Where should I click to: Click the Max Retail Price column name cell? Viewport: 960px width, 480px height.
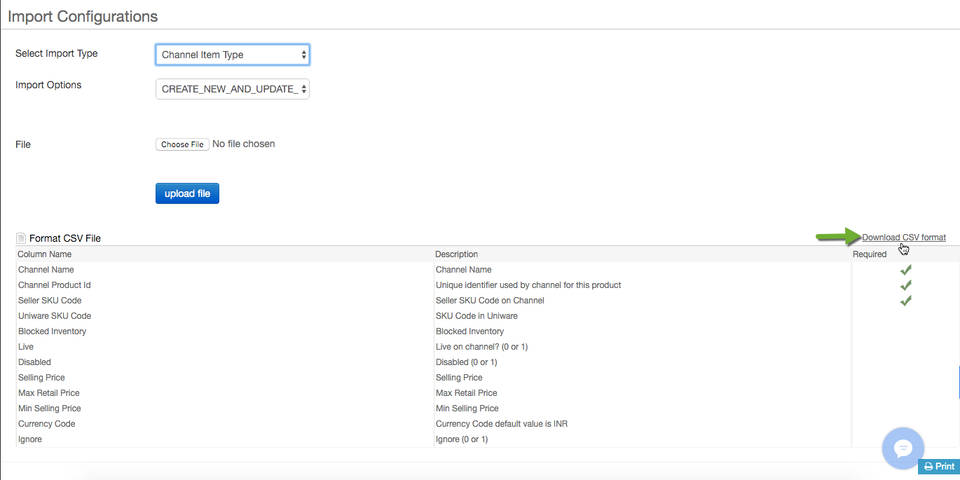[48, 392]
